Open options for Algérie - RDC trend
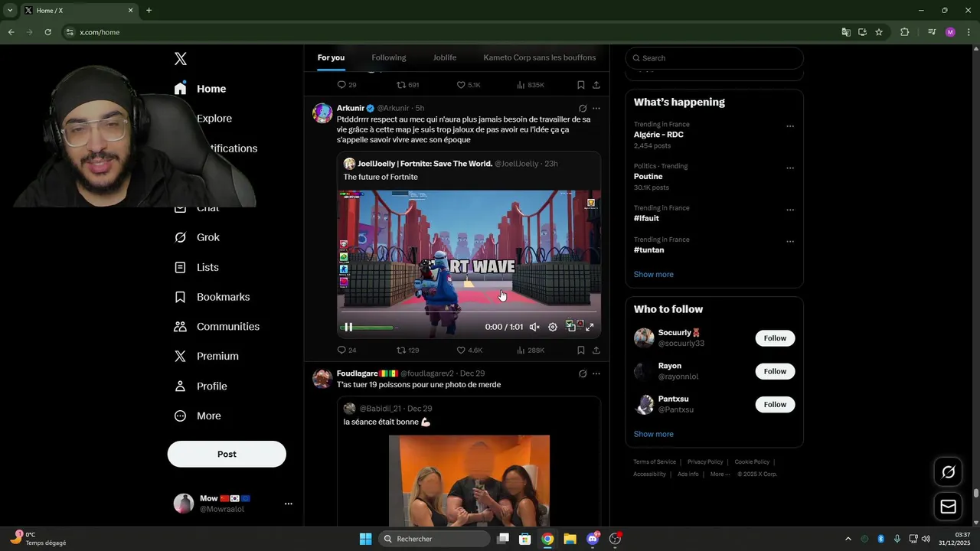 790,126
